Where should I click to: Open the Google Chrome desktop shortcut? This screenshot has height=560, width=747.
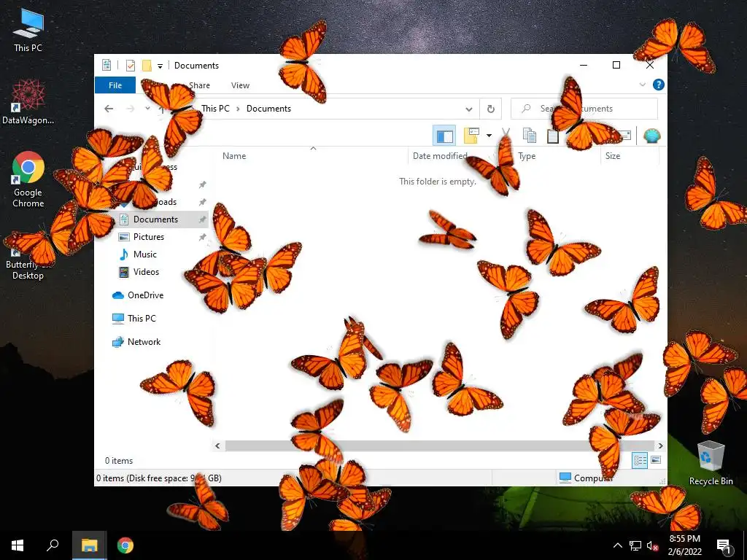tap(28, 179)
